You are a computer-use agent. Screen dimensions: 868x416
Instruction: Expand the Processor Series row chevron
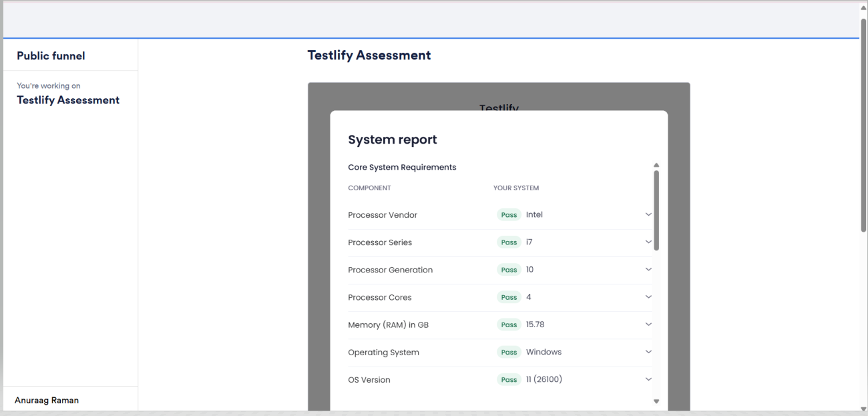[x=648, y=242]
